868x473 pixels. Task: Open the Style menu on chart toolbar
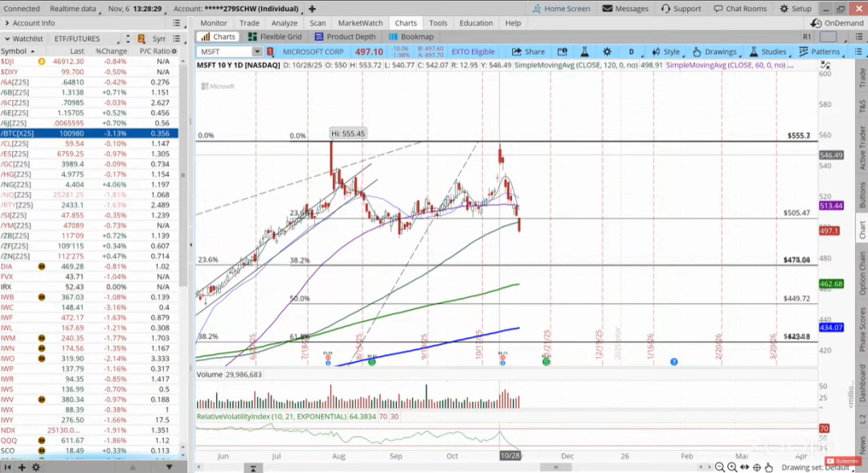(x=666, y=51)
